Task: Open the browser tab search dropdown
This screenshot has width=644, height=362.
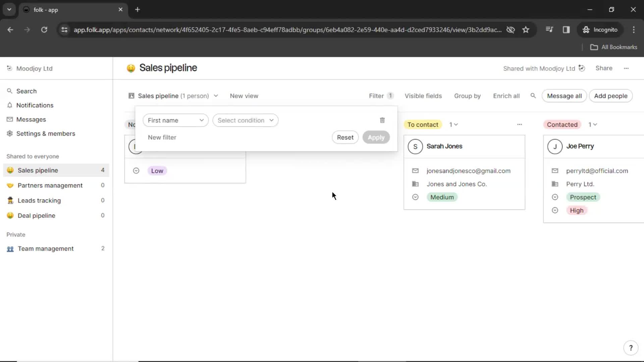Action: click(9, 10)
